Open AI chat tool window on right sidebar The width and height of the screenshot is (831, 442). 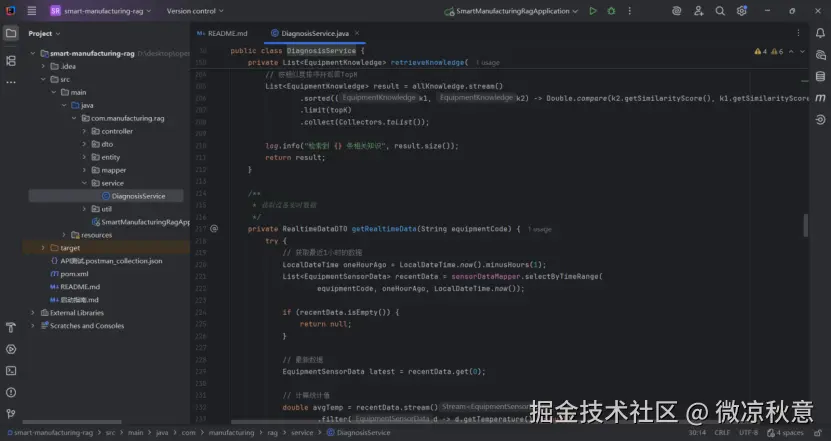point(820,55)
